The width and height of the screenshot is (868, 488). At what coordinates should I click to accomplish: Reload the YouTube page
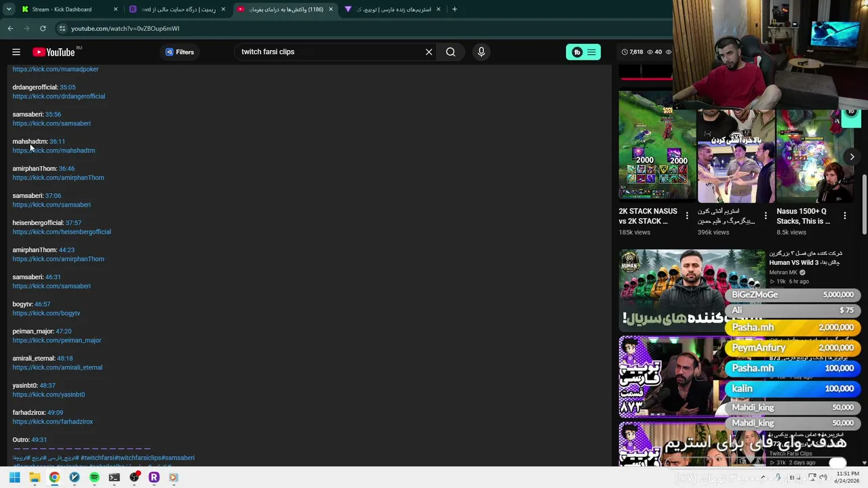coord(43,28)
